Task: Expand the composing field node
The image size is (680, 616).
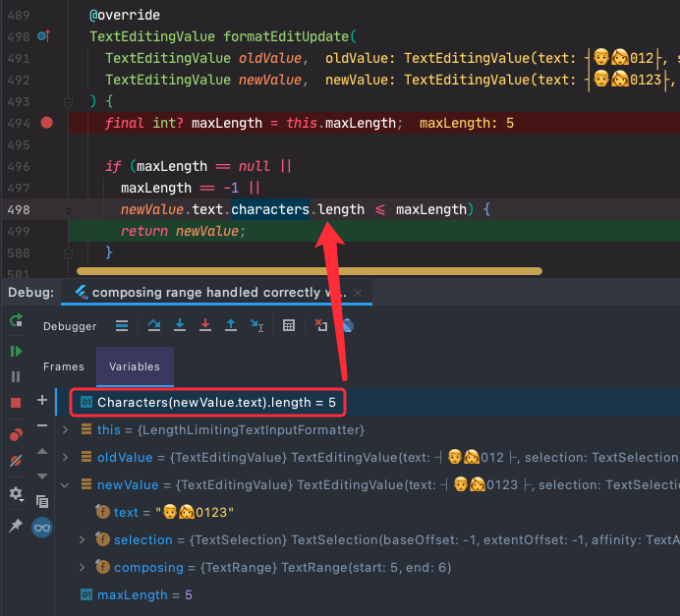Action: (x=82, y=568)
